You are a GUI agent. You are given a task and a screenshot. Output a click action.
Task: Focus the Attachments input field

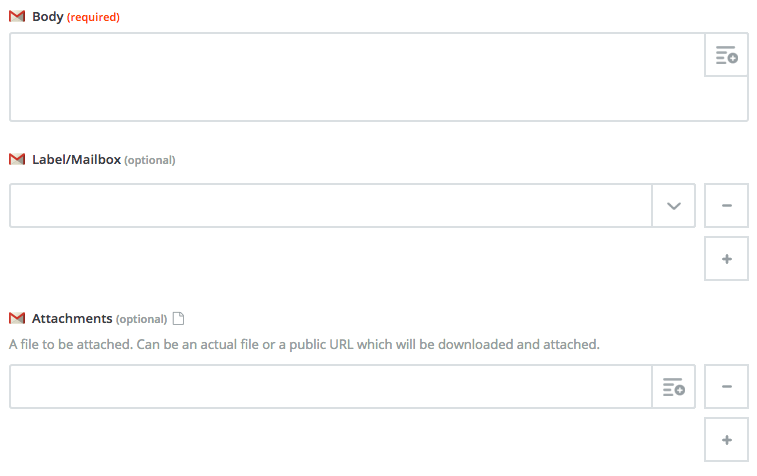tap(331, 387)
